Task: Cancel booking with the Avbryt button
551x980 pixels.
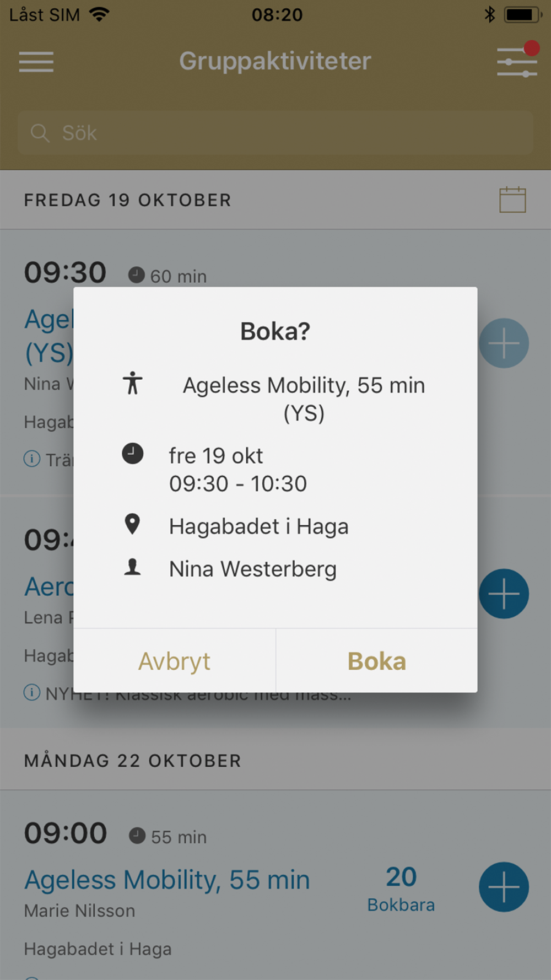Action: pos(174,661)
